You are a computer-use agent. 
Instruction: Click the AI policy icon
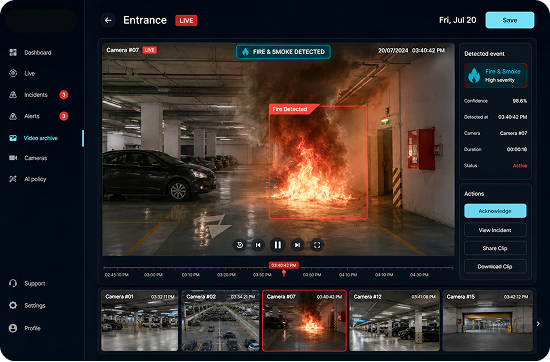[x=13, y=179]
